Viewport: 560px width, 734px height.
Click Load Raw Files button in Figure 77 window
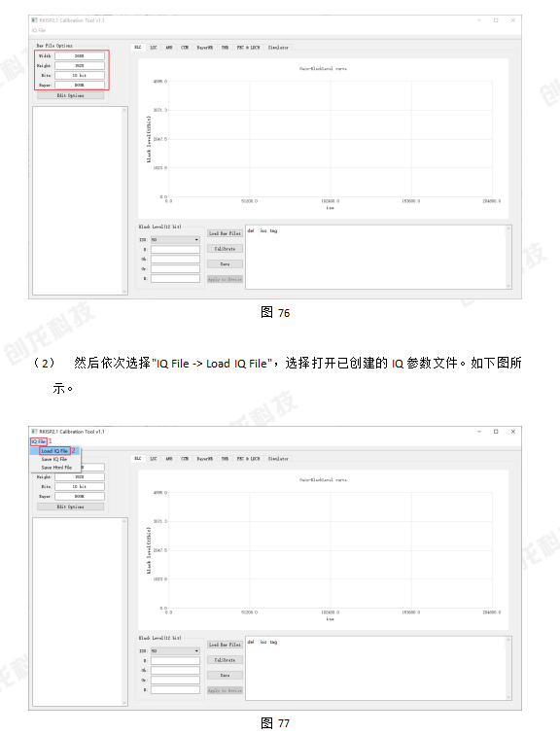pyautogui.click(x=225, y=645)
